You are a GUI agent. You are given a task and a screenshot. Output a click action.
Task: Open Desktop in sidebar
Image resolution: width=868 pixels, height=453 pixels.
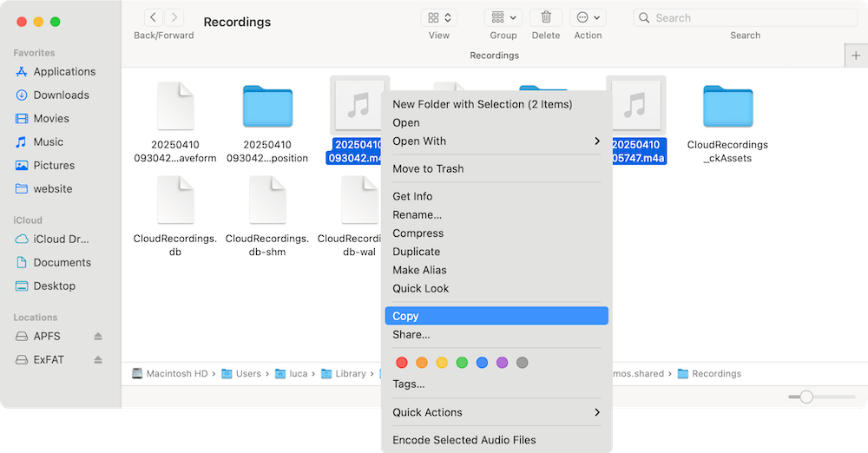[x=46, y=286]
